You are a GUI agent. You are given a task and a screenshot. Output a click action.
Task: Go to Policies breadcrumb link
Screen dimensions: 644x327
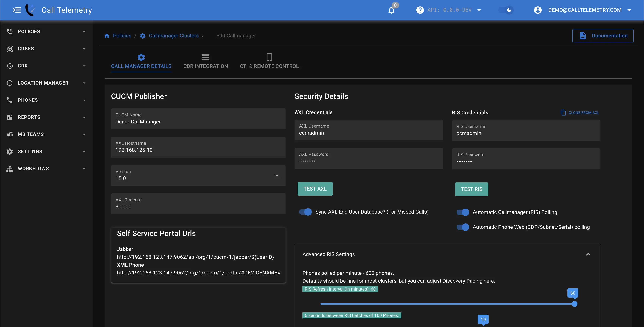pos(122,36)
